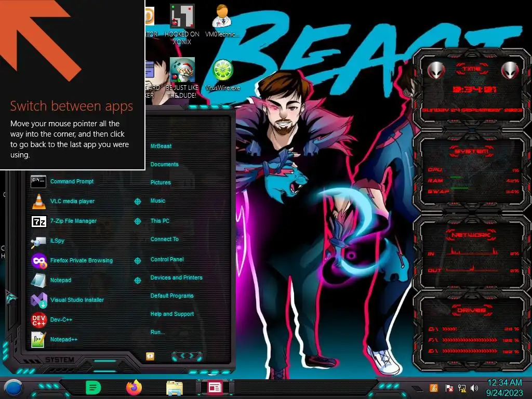532x399 pixels.
Task: Click left alien head on TIME widget
Action: coord(436,70)
